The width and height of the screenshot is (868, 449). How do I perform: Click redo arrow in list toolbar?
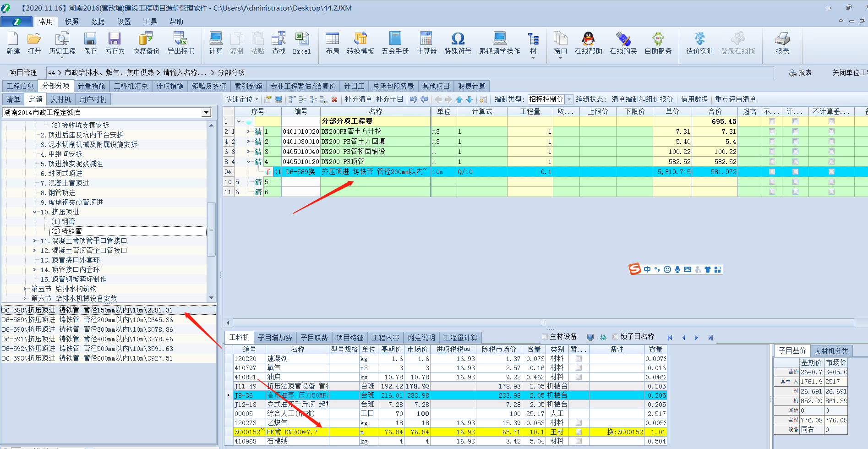pos(424,99)
